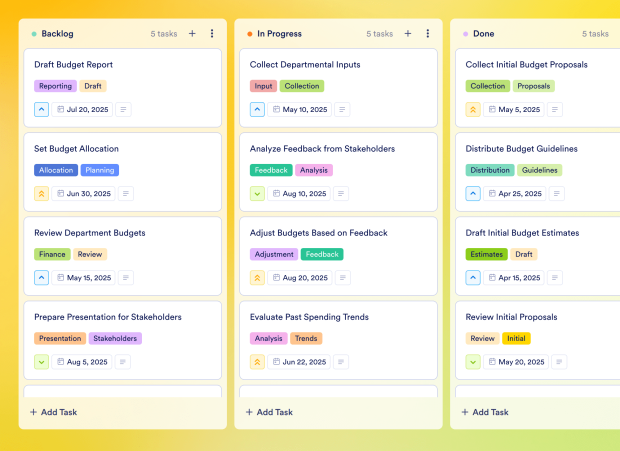The image size is (620, 451).
Task: Open Distribute Budget Guidelines card title
Action: click(x=522, y=149)
